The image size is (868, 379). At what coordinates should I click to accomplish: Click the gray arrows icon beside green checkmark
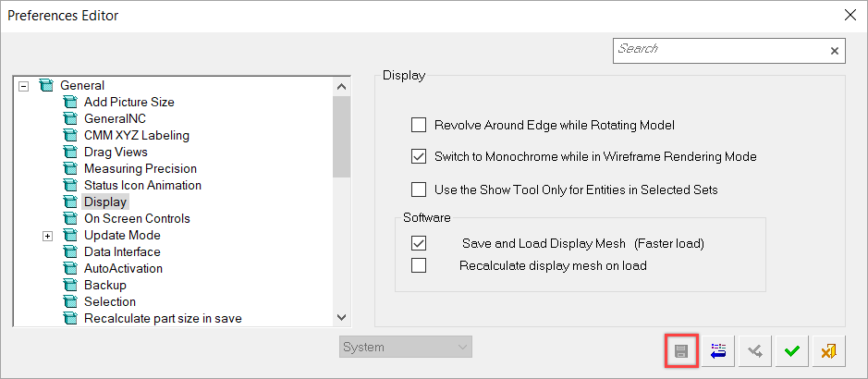point(755,350)
